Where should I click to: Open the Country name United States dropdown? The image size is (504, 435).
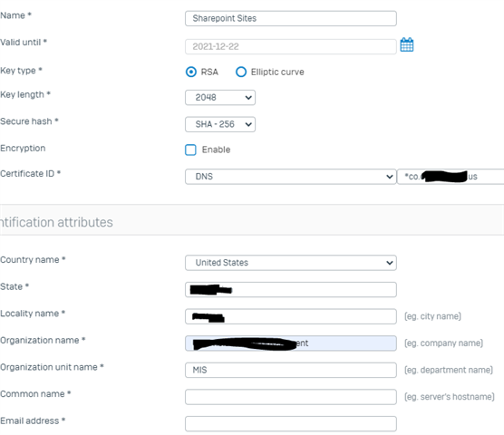(291, 263)
